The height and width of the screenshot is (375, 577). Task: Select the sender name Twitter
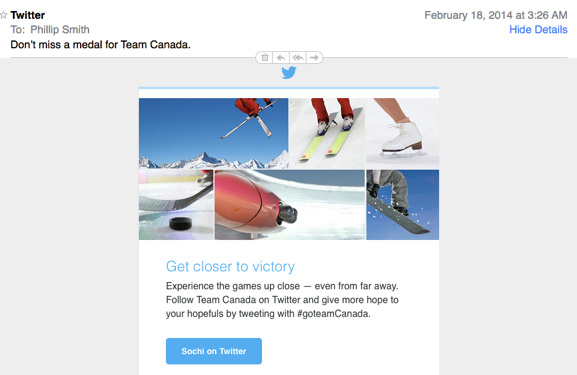(28, 15)
